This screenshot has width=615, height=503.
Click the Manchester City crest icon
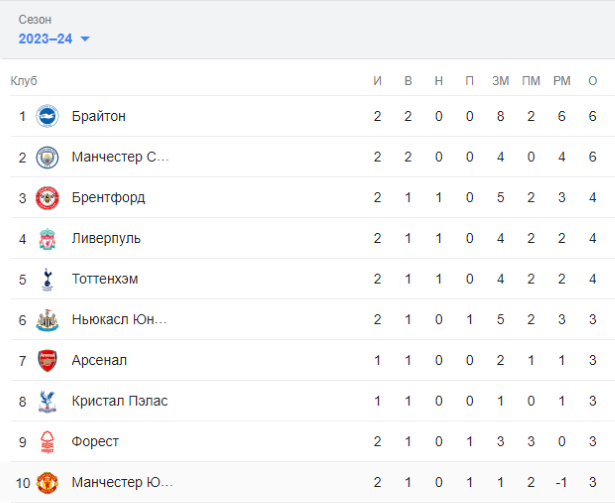(x=47, y=157)
